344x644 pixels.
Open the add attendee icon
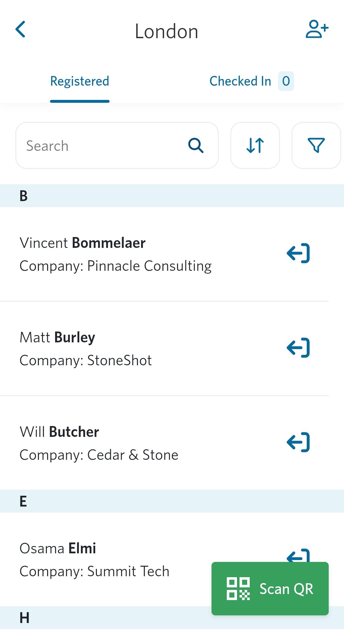point(317,30)
